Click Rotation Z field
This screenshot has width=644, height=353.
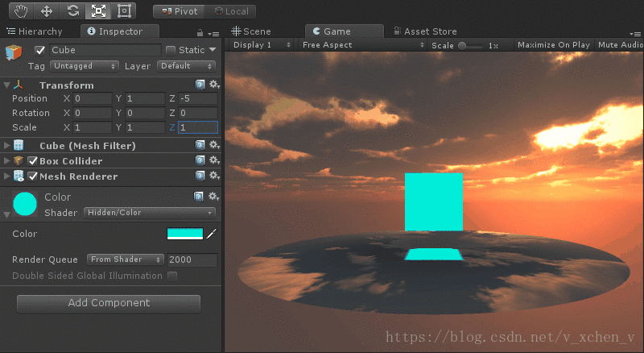tap(198, 113)
